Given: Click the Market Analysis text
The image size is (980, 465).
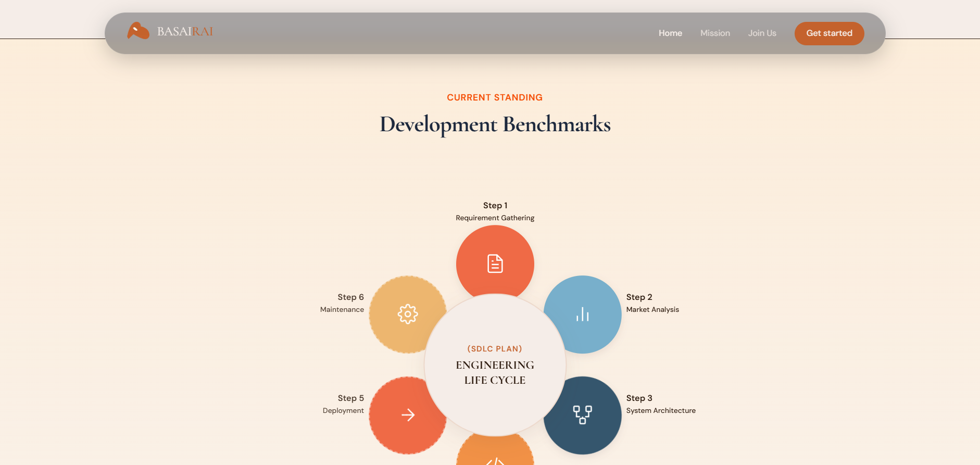Looking at the screenshot, I should 652,309.
